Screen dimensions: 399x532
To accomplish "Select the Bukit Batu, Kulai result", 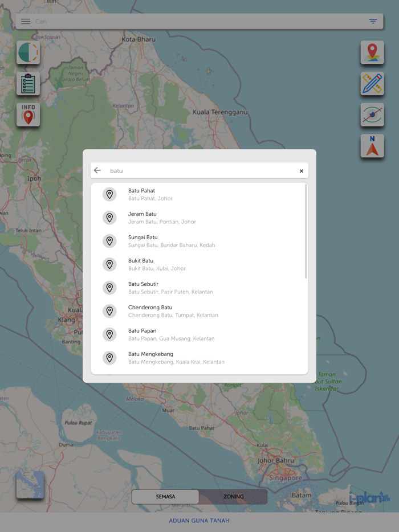I will [x=199, y=265].
